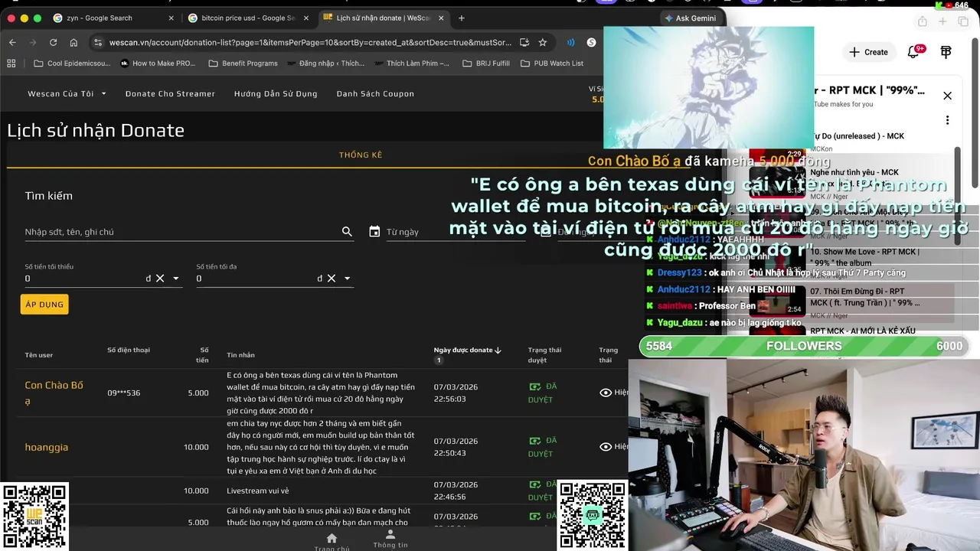Click the Livestream vui vẻ message
This screenshot has height=551, width=980.
258,491
